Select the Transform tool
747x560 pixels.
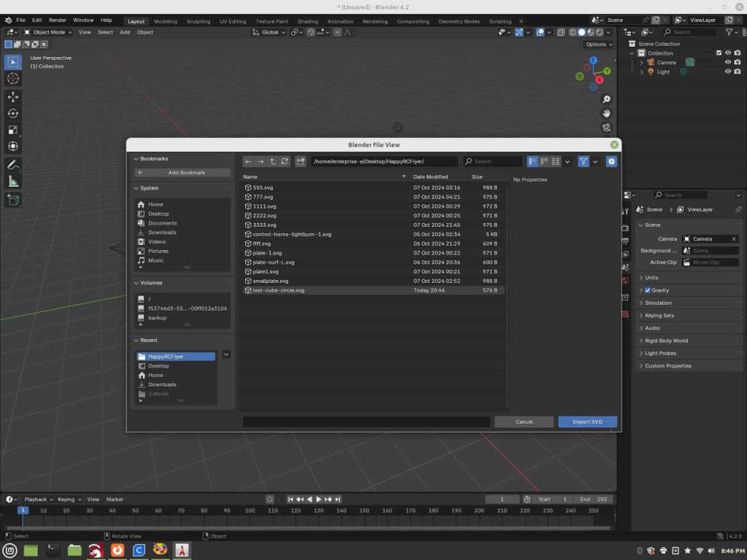[13, 146]
